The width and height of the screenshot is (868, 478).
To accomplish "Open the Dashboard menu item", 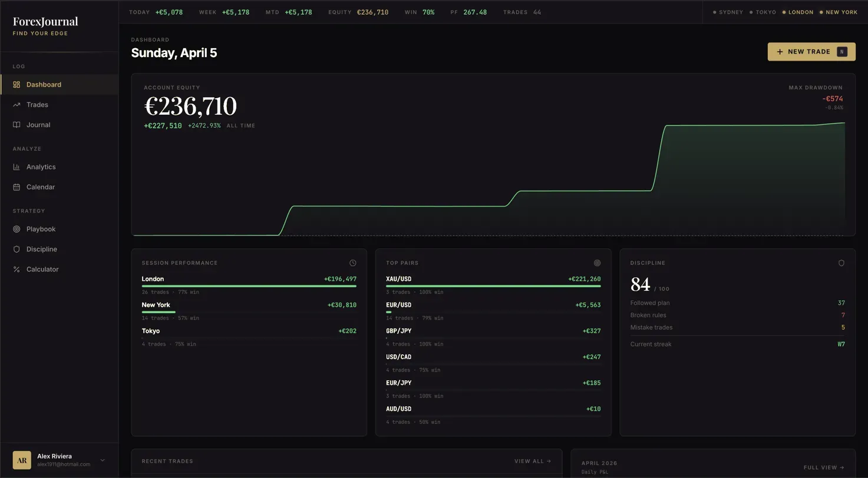I will [x=59, y=85].
